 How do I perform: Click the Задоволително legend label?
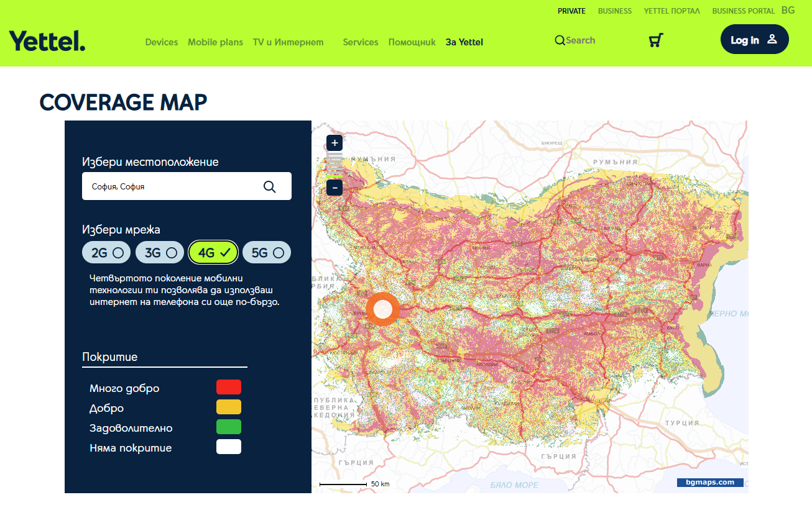click(131, 428)
